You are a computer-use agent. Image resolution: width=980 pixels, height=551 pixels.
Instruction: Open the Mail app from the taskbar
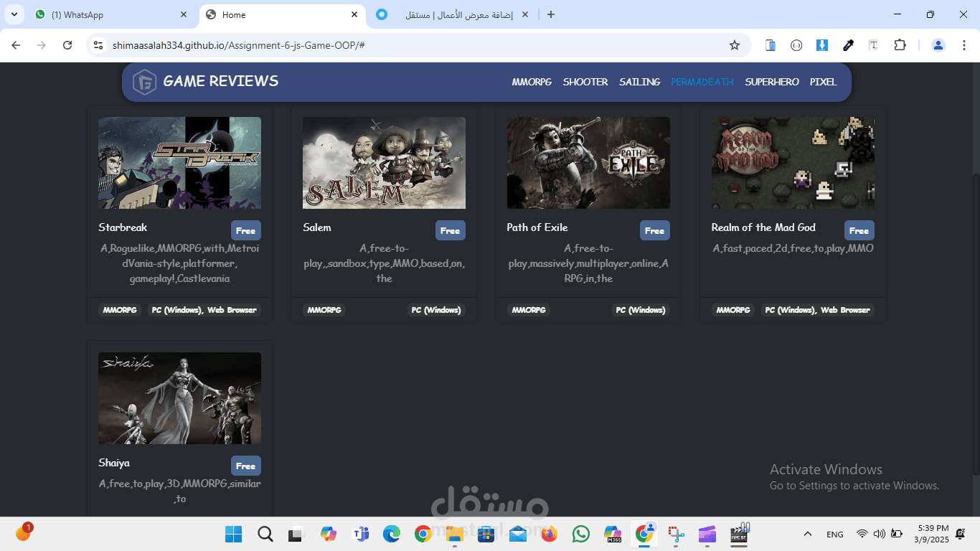click(518, 534)
